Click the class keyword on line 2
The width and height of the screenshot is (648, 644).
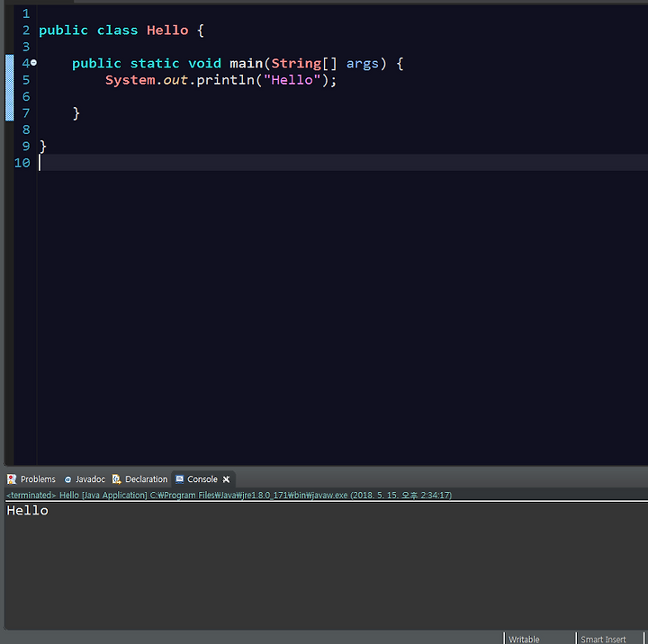tap(117, 31)
